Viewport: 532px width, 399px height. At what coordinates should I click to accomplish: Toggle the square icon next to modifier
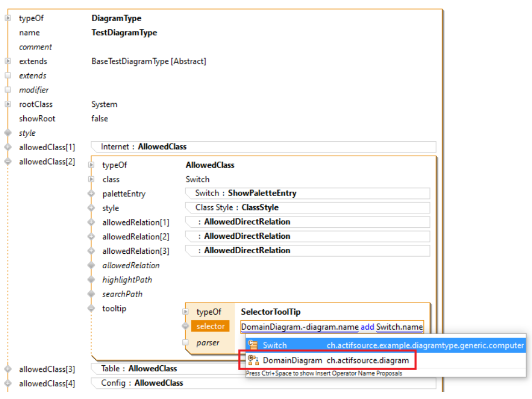[9, 90]
